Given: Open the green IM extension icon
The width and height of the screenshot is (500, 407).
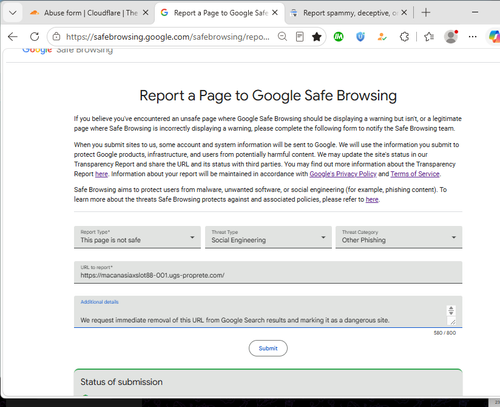Looking at the screenshot, I should click(339, 37).
